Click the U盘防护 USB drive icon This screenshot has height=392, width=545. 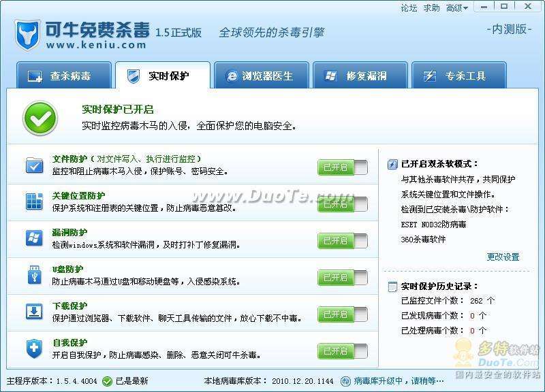tap(34, 275)
